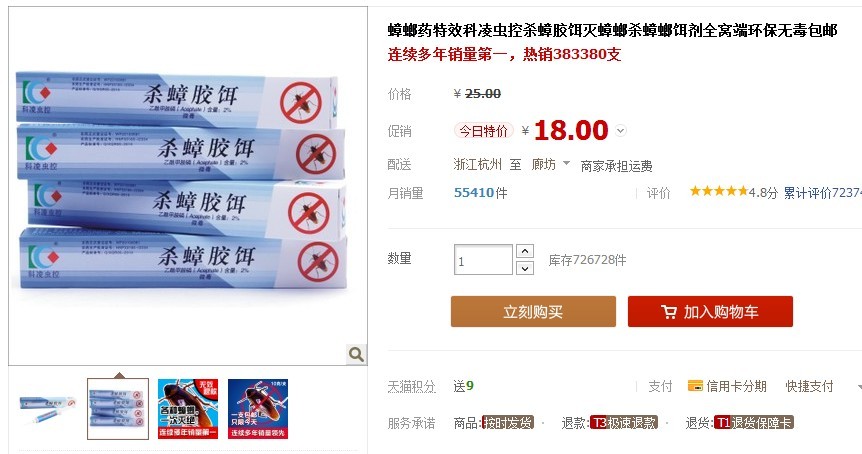
Task: Click the 加入购物车 add to cart button
Action: pos(710,312)
